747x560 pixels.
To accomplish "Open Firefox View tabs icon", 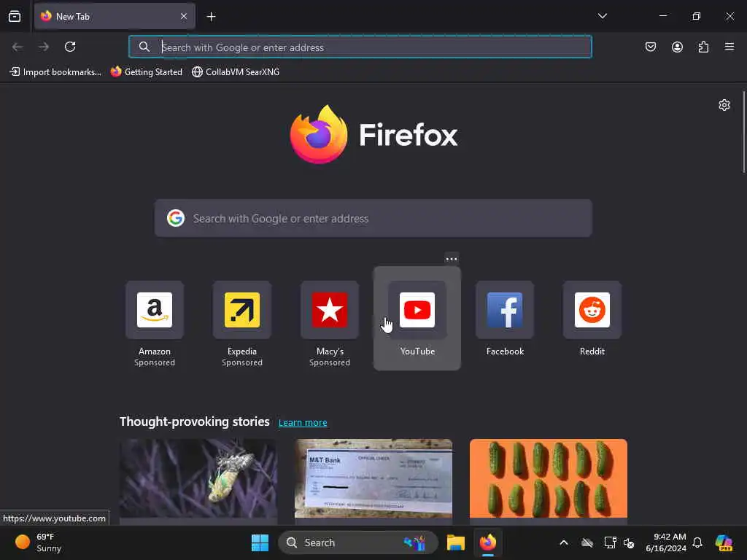I will (x=15, y=16).
